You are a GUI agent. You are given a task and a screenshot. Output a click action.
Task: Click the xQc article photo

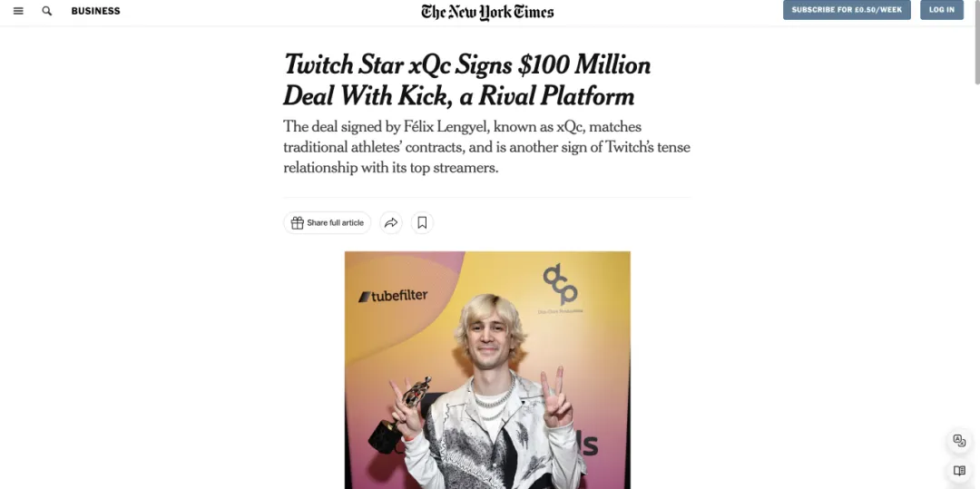[487, 370]
